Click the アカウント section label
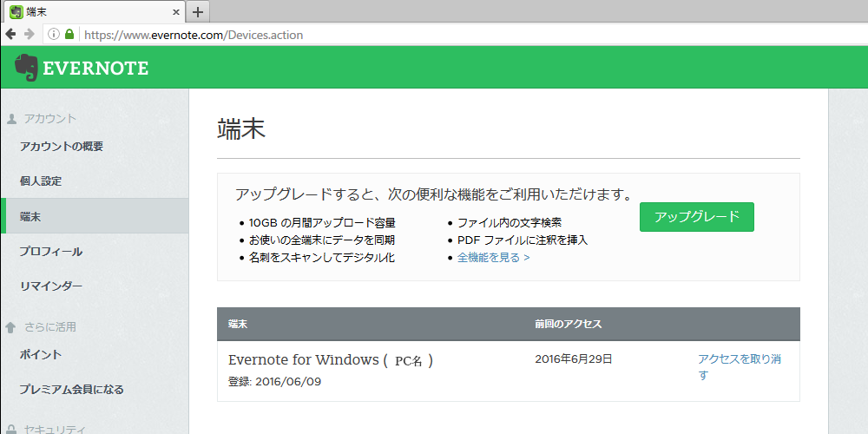 (x=50, y=118)
